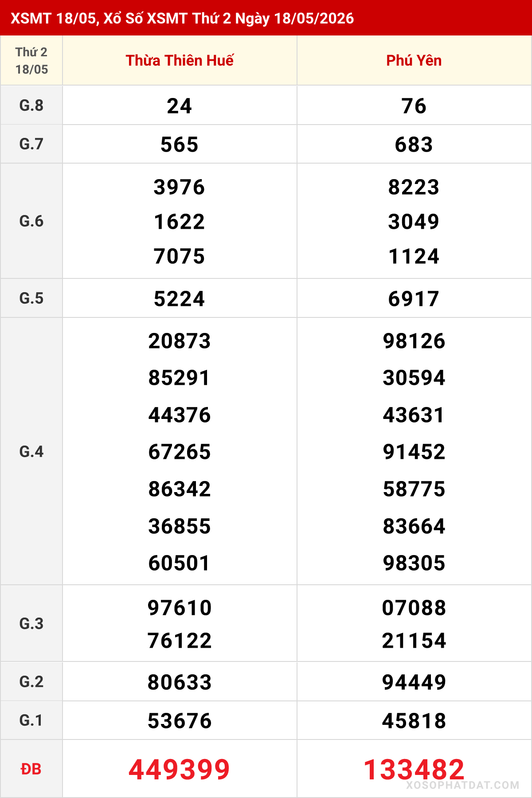Viewport: 532px width, 798px height.
Task: Click Thừa Thiên Huế G.8 number 24
Action: coord(180,106)
